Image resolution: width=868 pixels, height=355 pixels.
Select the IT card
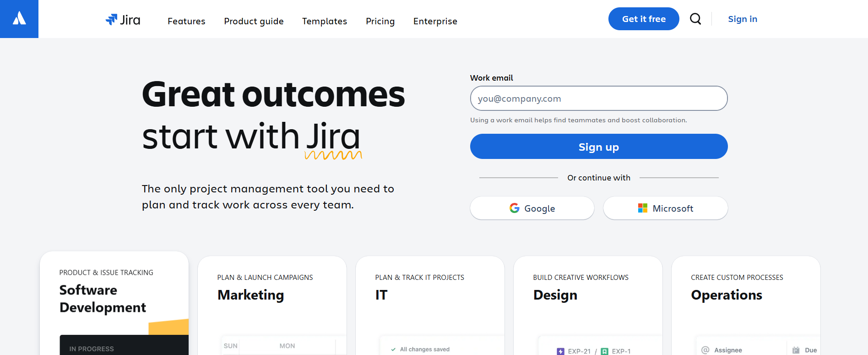pyautogui.click(x=430, y=306)
